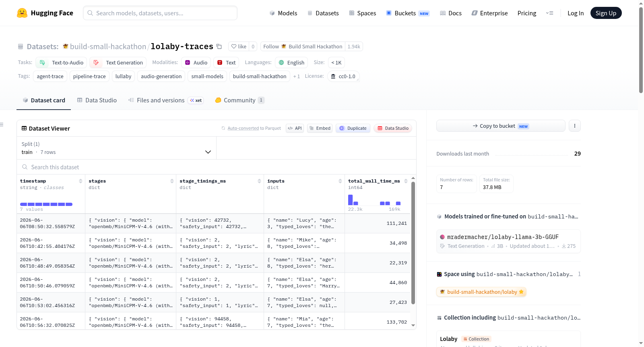
Task: Click the agent-trace tag
Action: [50, 76]
